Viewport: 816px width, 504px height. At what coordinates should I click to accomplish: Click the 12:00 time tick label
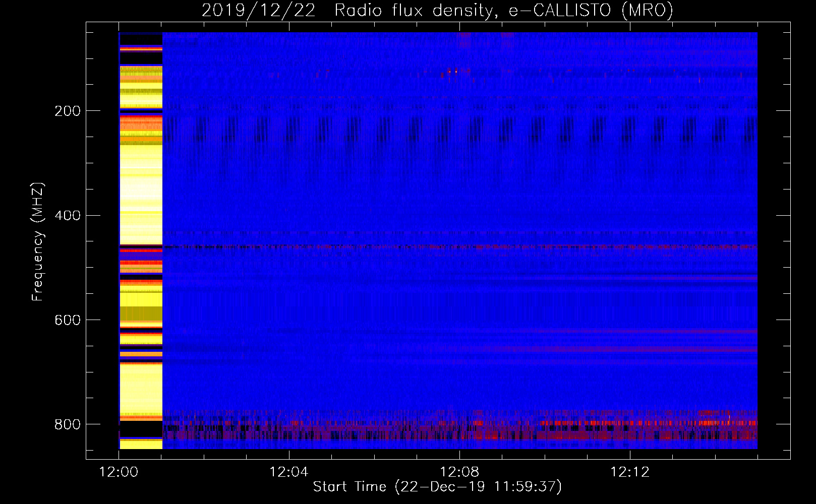click(119, 472)
